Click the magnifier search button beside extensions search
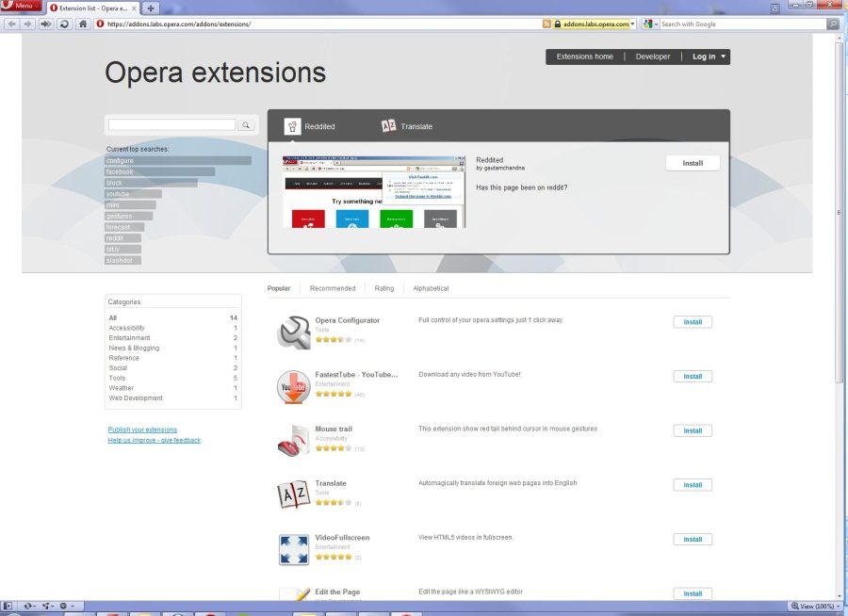 pos(246,124)
